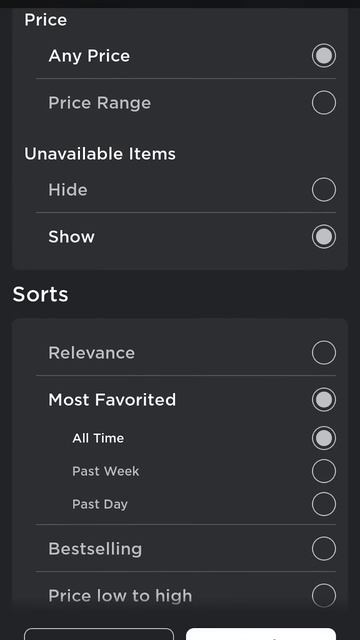Select the Past Week radio circle
This screenshot has width=360, height=640.
click(x=324, y=471)
